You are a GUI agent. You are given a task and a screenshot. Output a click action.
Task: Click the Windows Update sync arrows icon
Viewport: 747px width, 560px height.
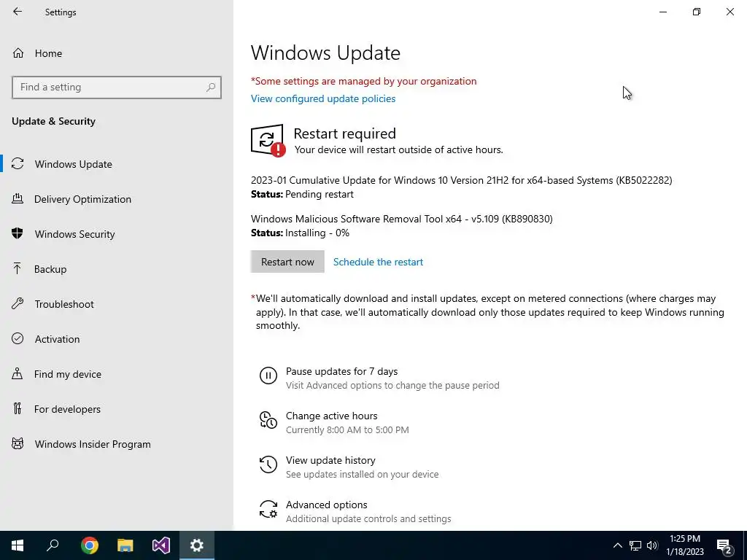pos(18,164)
